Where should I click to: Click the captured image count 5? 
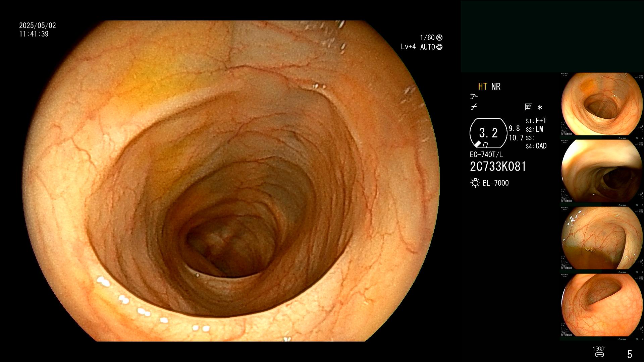630,354
